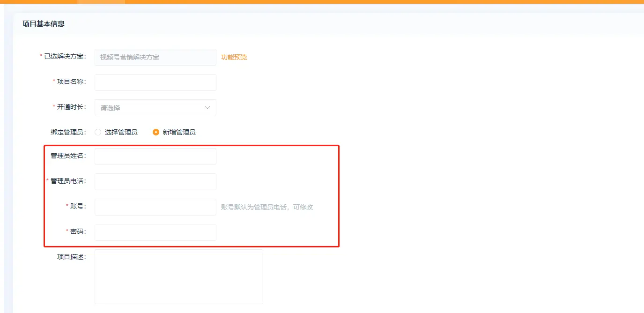Select the 选择管理员 radio button
Screen dimensions: 644x313
coord(98,132)
